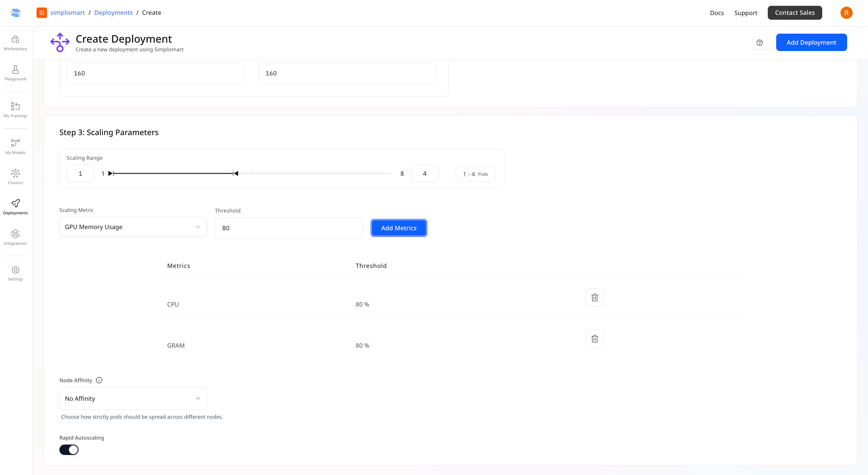
Task: Delete the GRAM metric row
Action: tap(595, 339)
